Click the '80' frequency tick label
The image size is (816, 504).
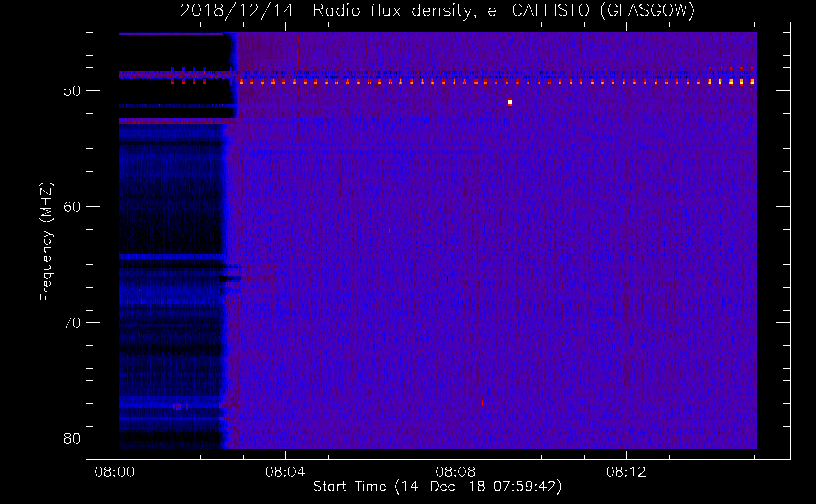[72, 438]
